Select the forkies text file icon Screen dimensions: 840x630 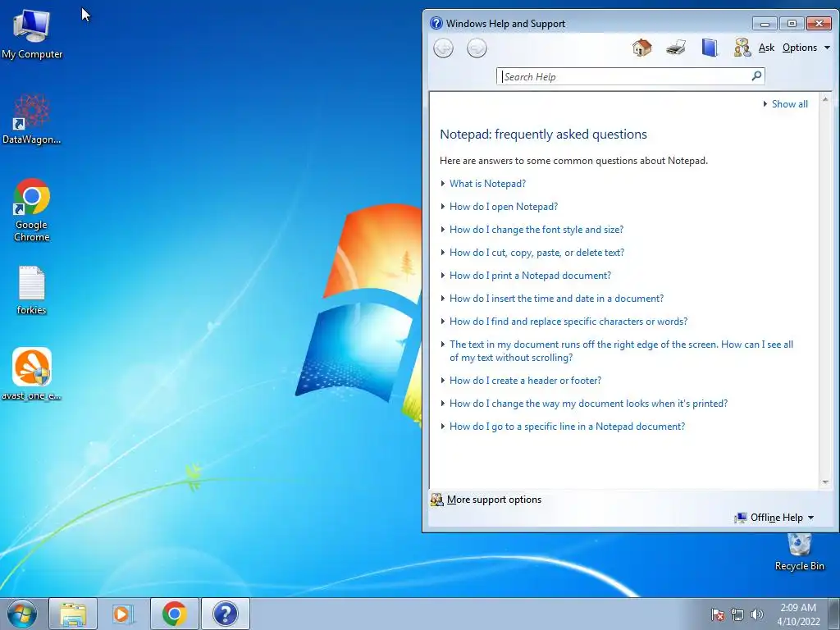pyautogui.click(x=32, y=290)
